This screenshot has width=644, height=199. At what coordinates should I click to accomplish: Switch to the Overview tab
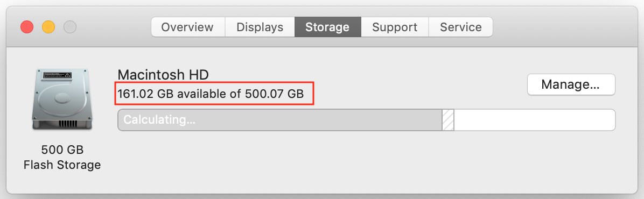coord(188,27)
